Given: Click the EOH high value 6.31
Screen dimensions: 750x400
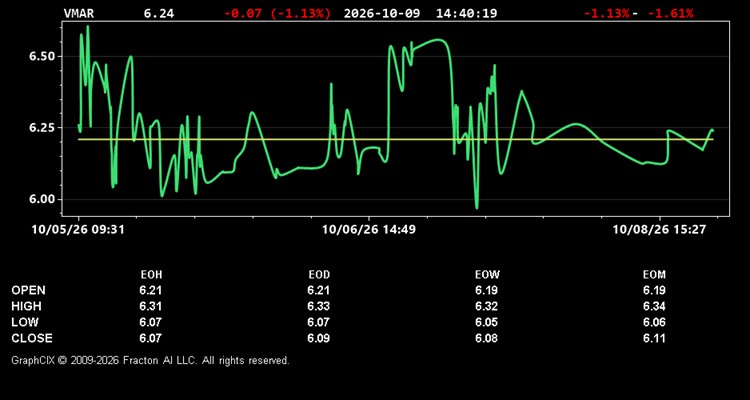Looking at the screenshot, I should (x=151, y=306).
